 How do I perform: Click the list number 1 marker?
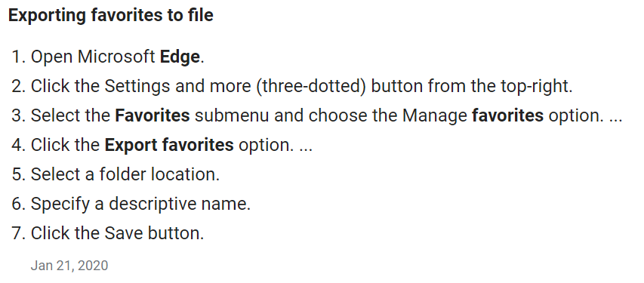(x=19, y=57)
